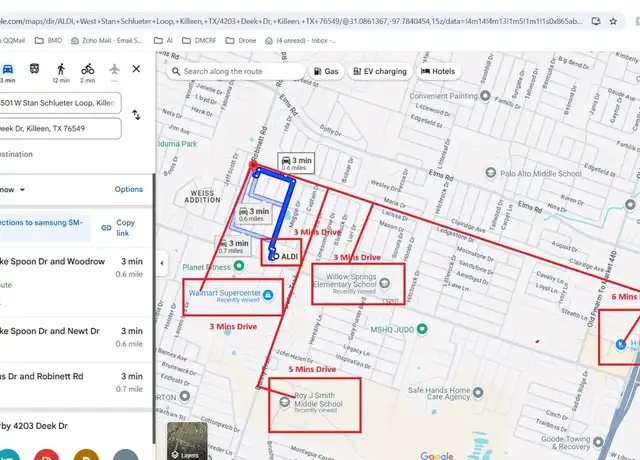Click the Deek Dr destination field
Image resolution: width=640 pixels, height=460 pixels.
coord(60,129)
